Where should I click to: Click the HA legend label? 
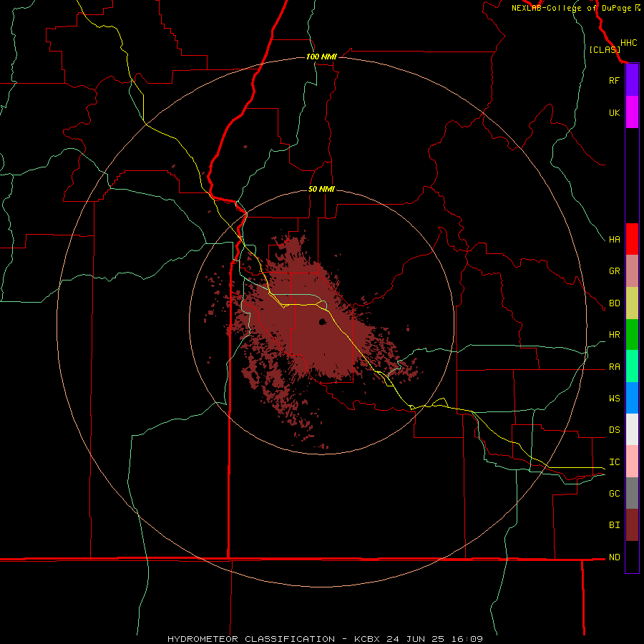click(614, 239)
